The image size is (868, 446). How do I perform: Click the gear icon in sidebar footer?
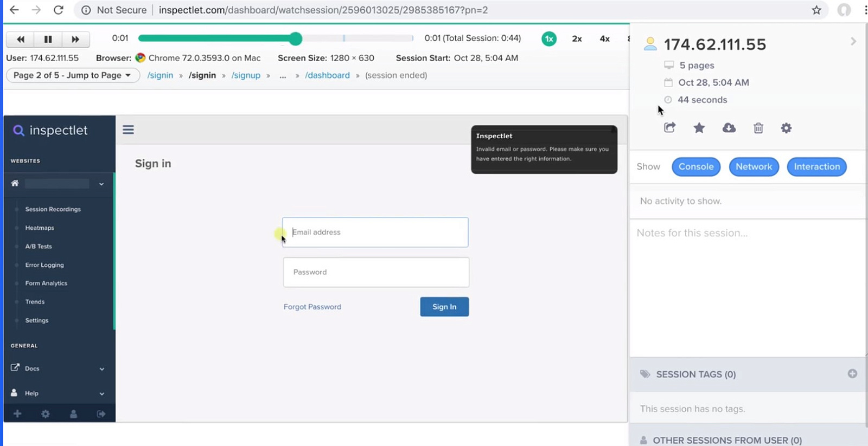pyautogui.click(x=46, y=413)
